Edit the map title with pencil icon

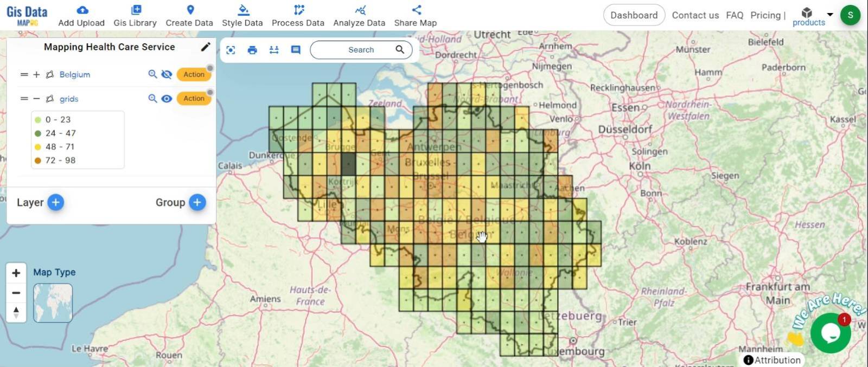tap(206, 47)
